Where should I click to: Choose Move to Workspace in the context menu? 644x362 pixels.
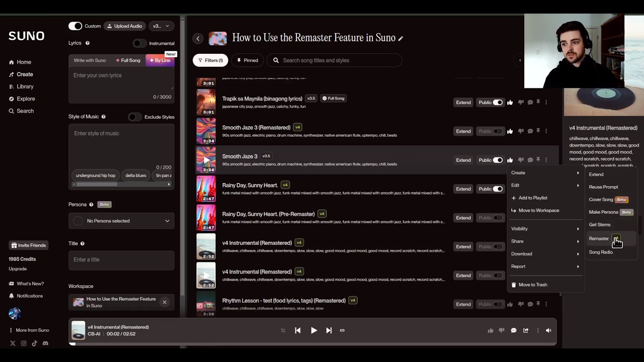click(x=546, y=211)
